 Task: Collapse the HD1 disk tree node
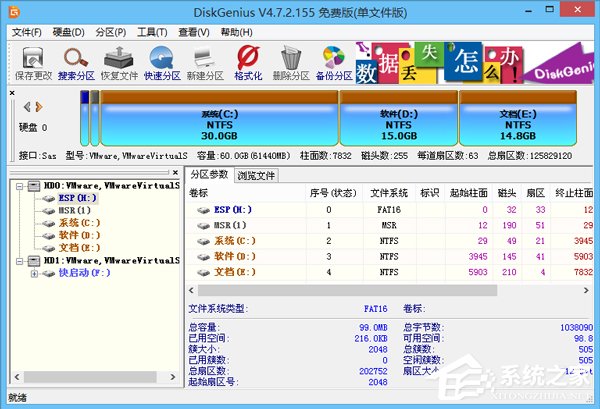pos(19,259)
